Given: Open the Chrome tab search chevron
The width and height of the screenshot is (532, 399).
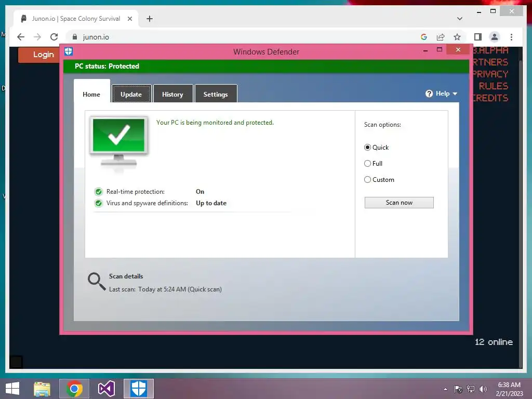Looking at the screenshot, I should tap(460, 19).
